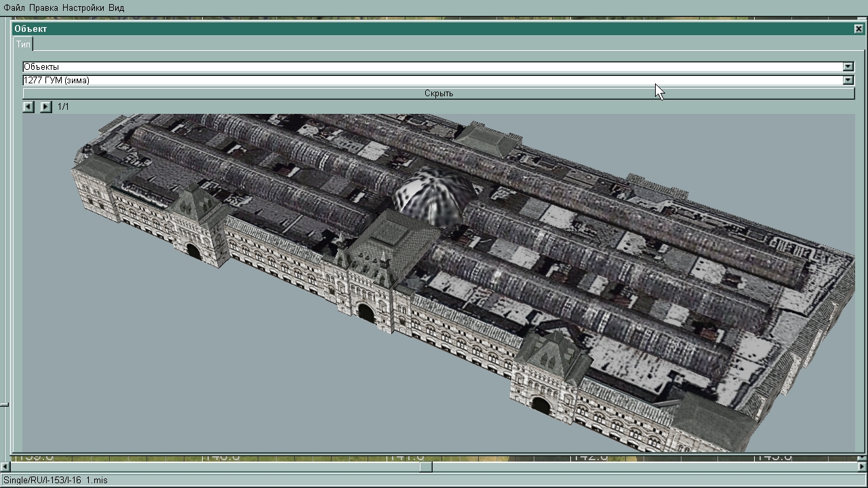Viewport: 868px width, 488px height.
Task: Click the horizontal scrollbar right arrow
Action: (862, 466)
